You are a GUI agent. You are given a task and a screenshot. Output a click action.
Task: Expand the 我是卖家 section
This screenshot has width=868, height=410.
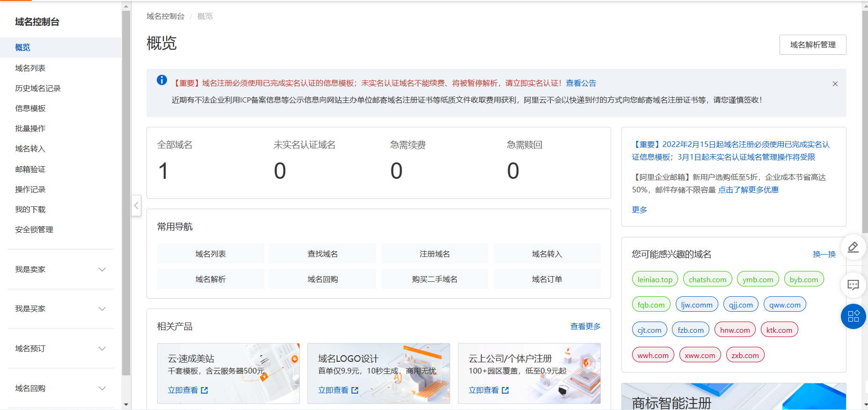102,270
